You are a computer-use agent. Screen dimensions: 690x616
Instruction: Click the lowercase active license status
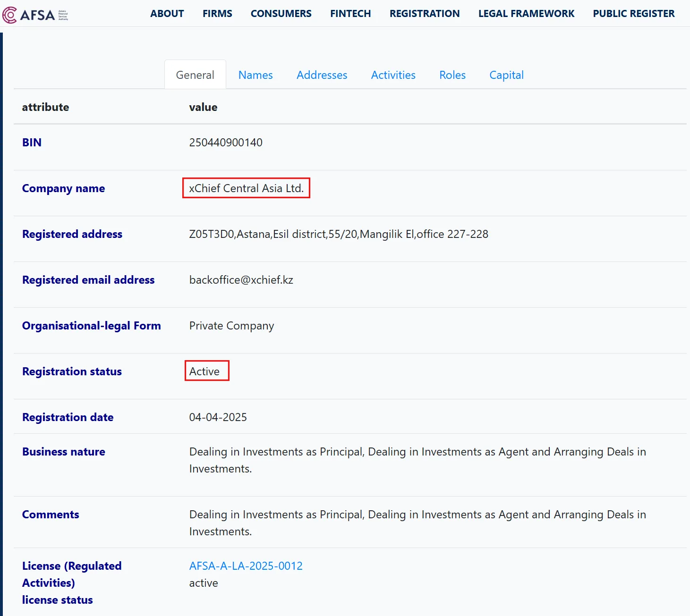coord(204,583)
